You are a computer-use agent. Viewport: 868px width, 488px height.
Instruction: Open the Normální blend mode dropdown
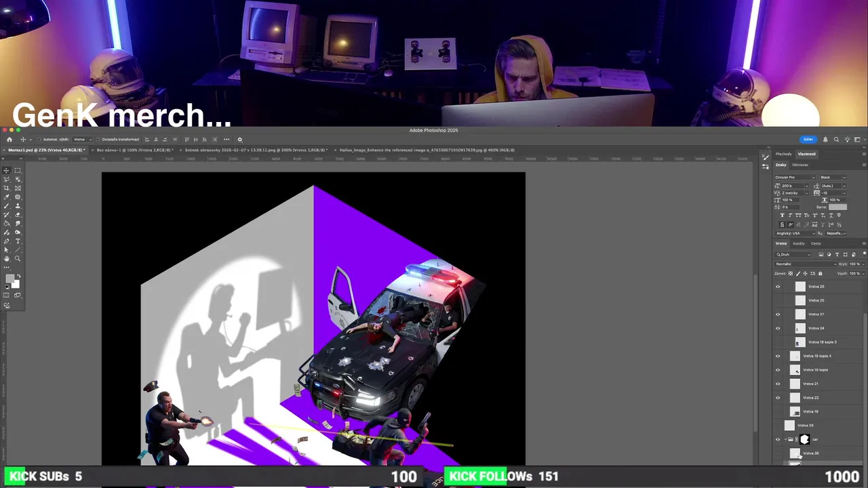point(806,264)
